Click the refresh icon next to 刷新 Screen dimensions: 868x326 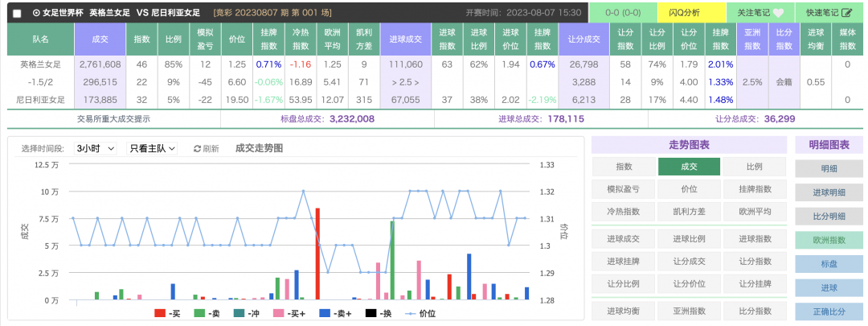[x=197, y=149]
